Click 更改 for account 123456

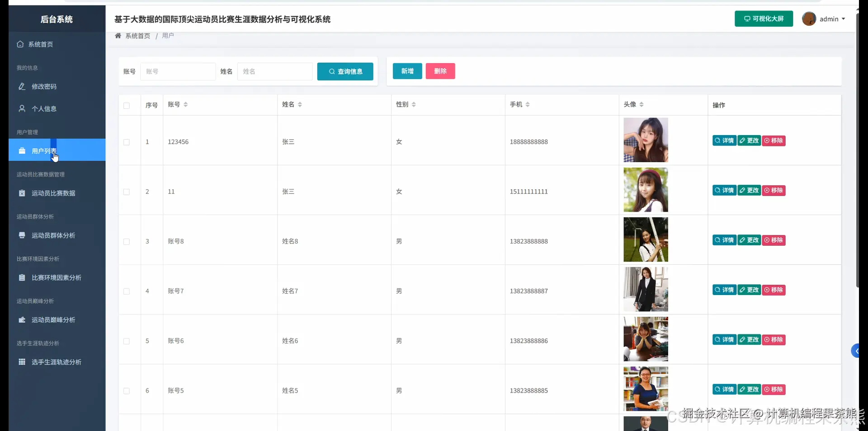click(749, 141)
